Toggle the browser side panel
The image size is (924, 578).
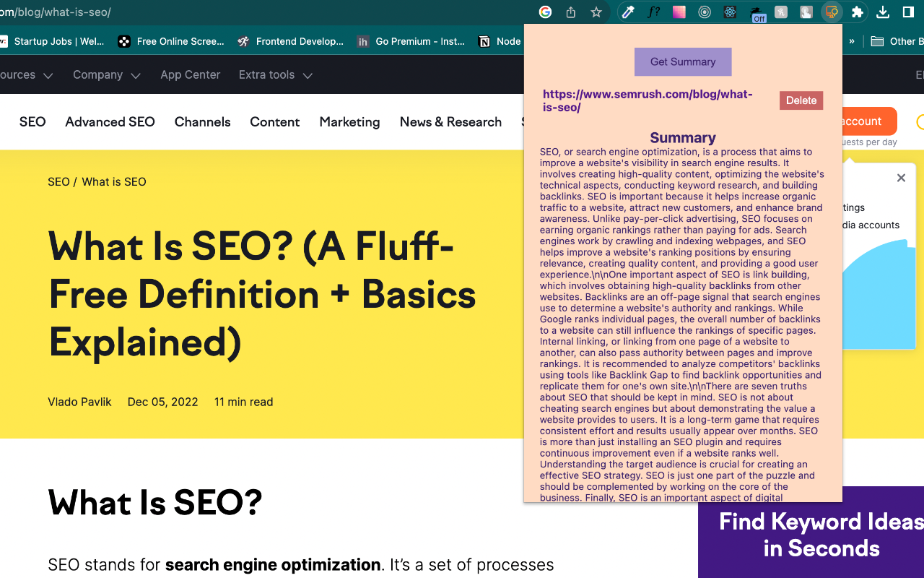(x=908, y=12)
